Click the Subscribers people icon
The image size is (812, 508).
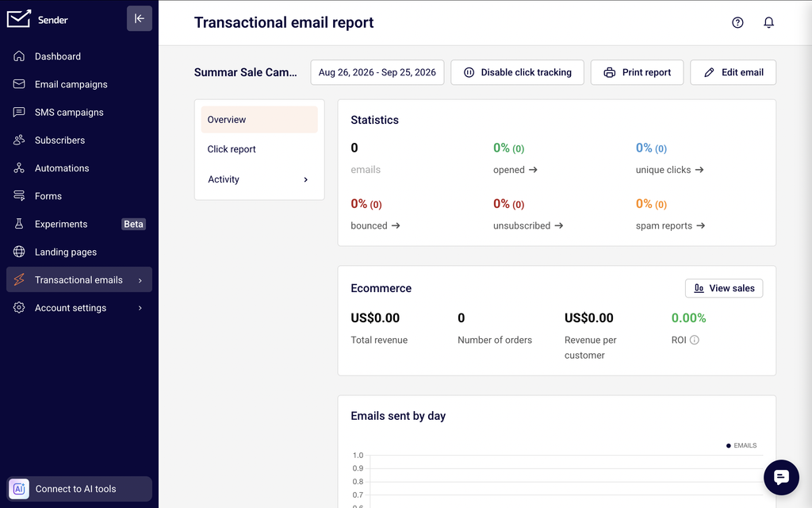19,140
